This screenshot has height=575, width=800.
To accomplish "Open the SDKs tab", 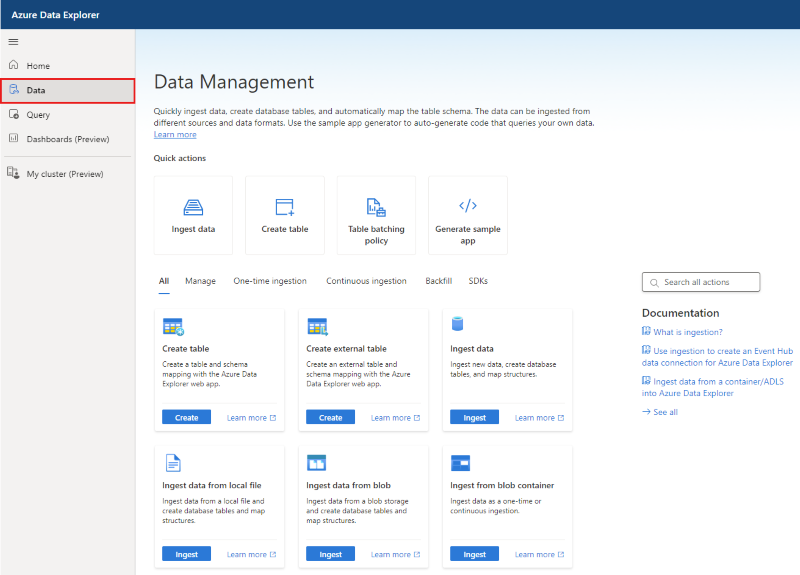I will click(x=478, y=281).
